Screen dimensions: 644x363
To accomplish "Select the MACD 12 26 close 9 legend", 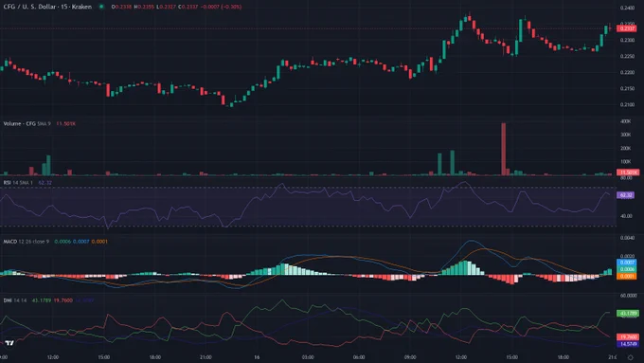I will (26, 242).
